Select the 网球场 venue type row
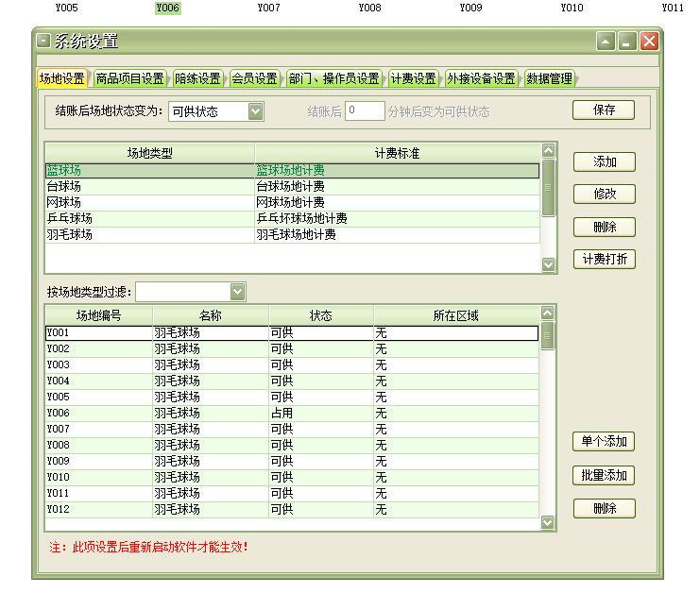 click(293, 203)
